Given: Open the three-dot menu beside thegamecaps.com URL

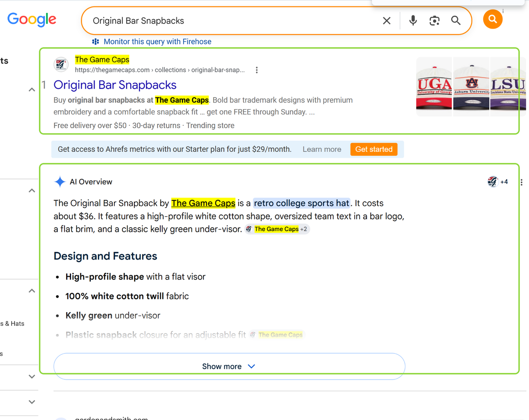Looking at the screenshot, I should point(257,70).
